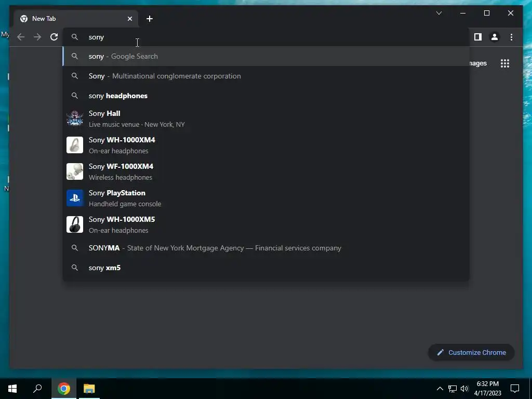Pick Sony WH-1000XM5 on-ear headphones suggestion

pos(266,224)
